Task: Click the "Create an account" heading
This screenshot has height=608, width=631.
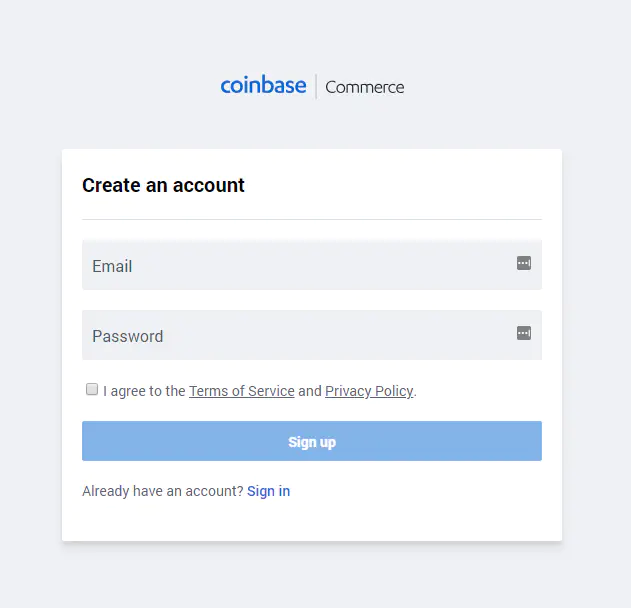Action: point(163,185)
